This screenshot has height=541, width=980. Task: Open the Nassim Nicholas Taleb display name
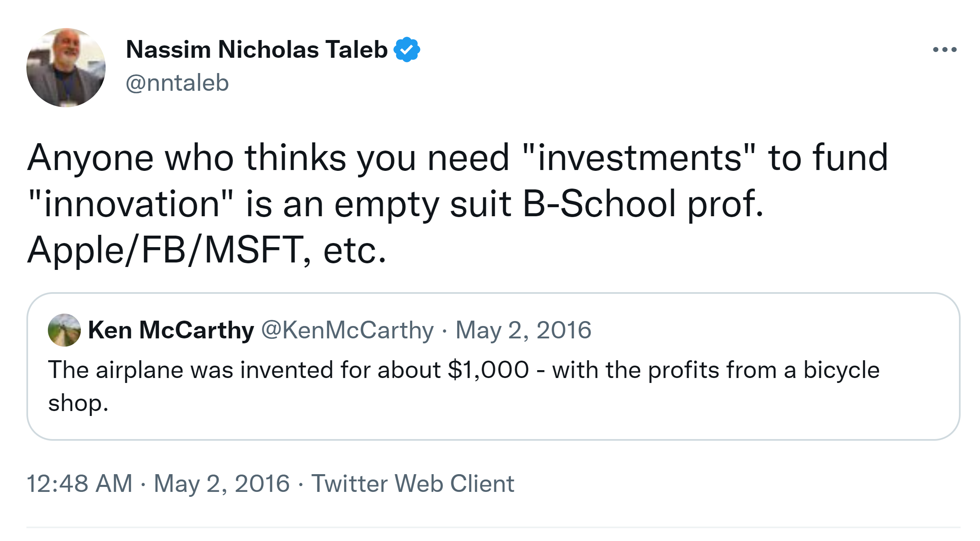(x=256, y=50)
